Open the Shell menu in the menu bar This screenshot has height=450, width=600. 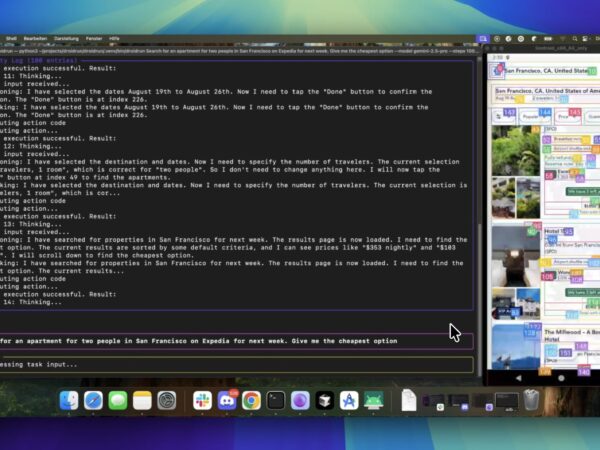click(11, 39)
